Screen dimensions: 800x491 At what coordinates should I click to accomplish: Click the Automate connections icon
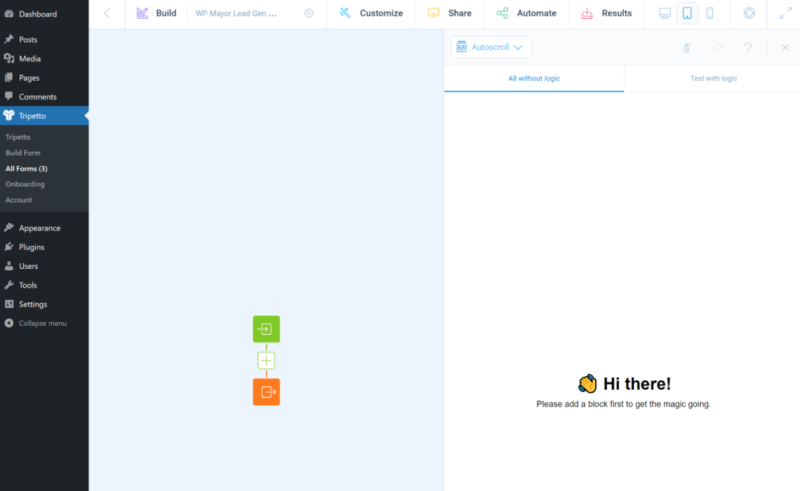503,13
